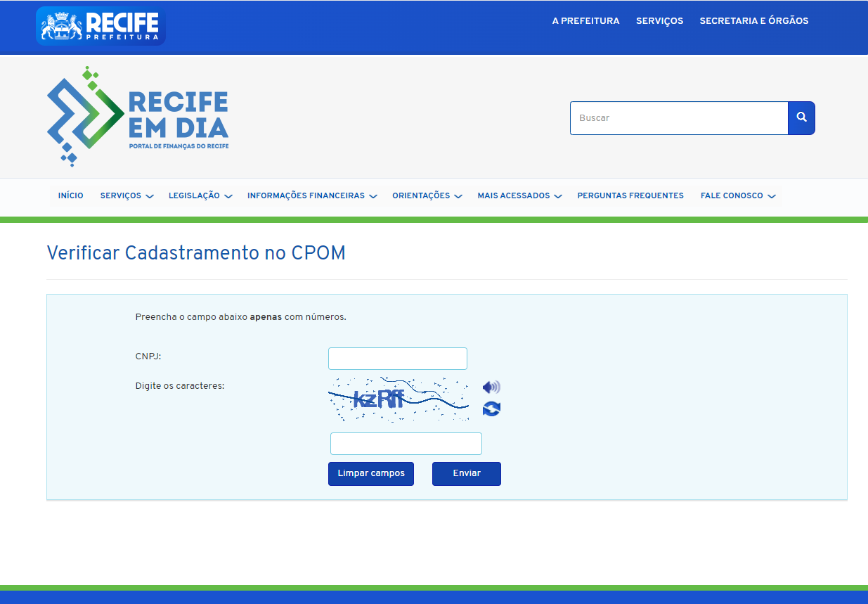This screenshot has height=604, width=868.
Task: Expand the Mais Acessados dropdown
Action: coord(519,195)
